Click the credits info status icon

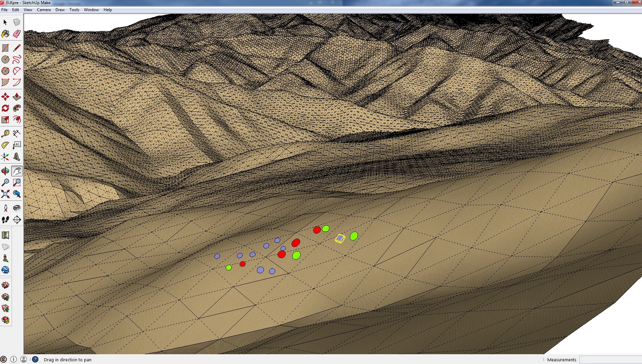(x=14, y=360)
